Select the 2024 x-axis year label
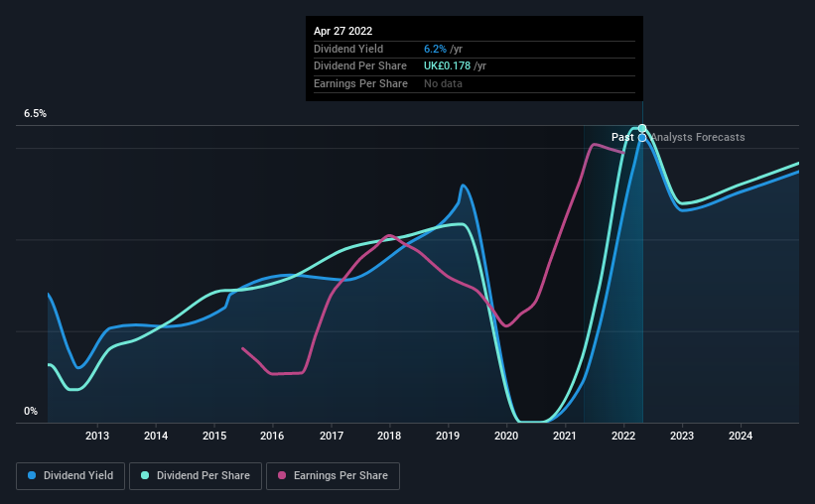This screenshot has width=815, height=504. [741, 436]
